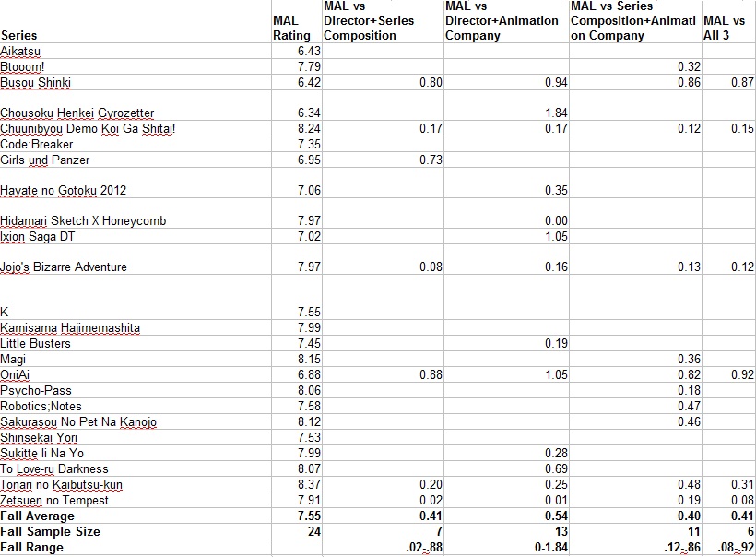Click the 'Psycho-Pass' series cell
Image resolution: width=756 pixels, height=557 pixels.
pyautogui.click(x=136, y=390)
